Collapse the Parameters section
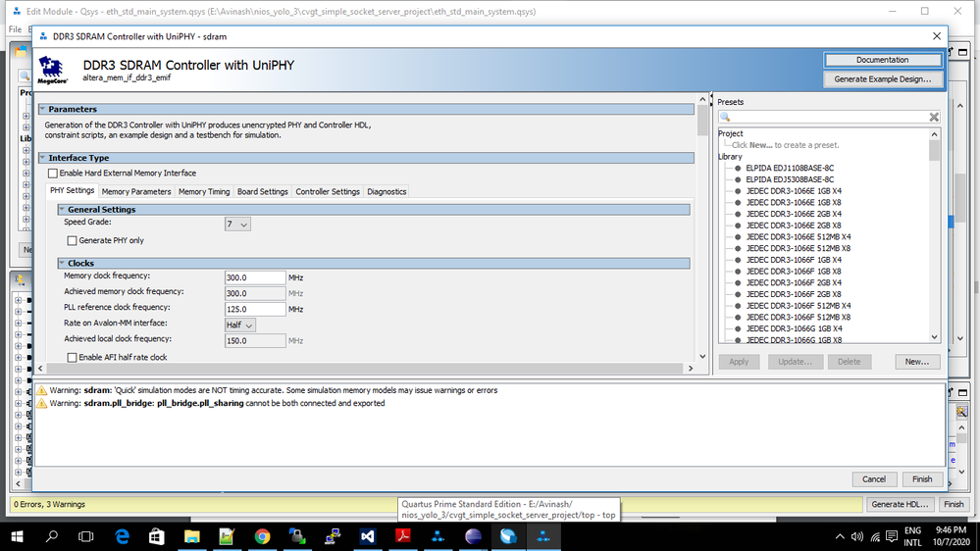The image size is (980, 551). coord(42,110)
